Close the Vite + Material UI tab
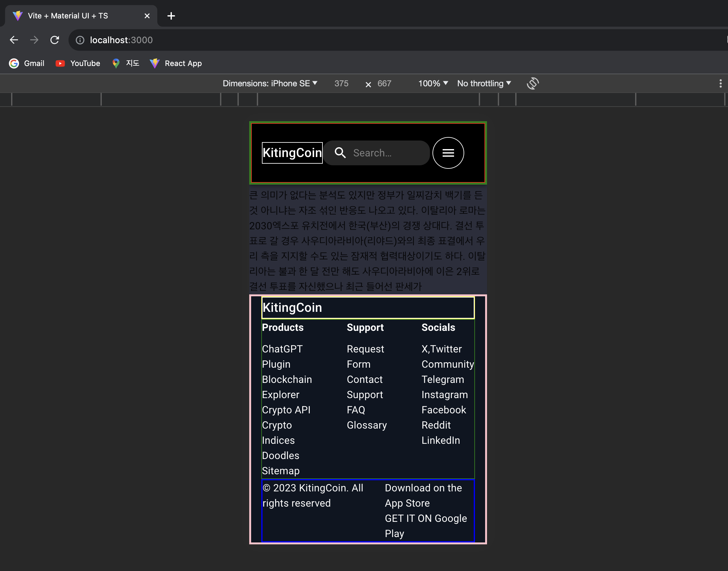The height and width of the screenshot is (571, 728). pos(147,16)
